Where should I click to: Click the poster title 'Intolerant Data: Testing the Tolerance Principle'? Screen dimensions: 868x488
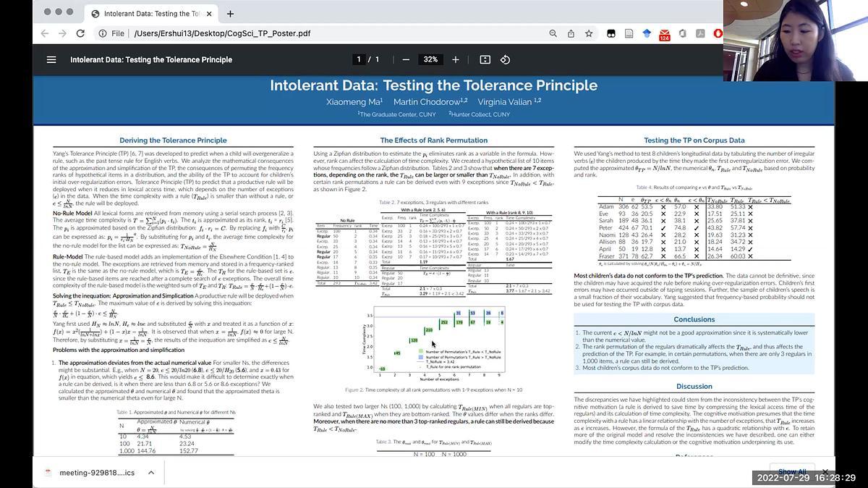pyautogui.click(x=434, y=85)
